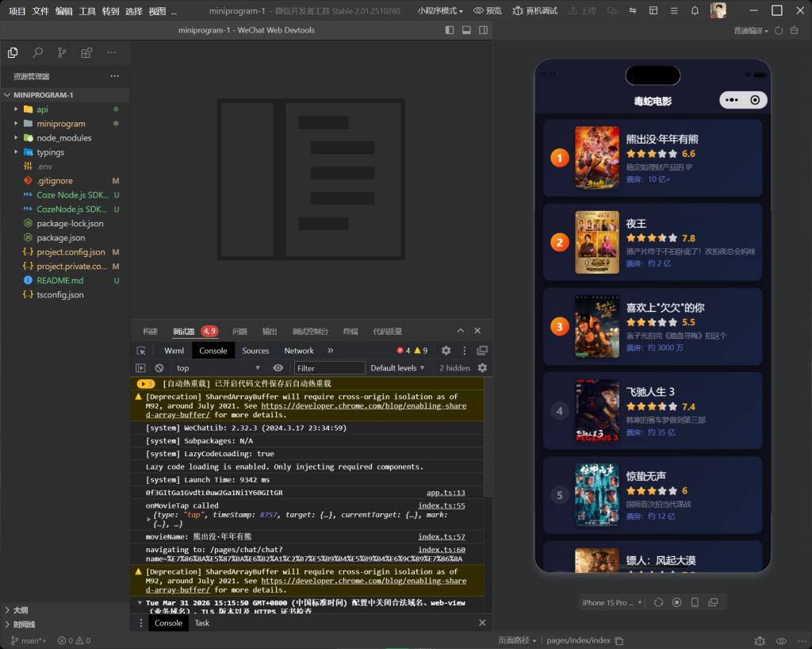Toggle the console live expression eye icon

(278, 368)
